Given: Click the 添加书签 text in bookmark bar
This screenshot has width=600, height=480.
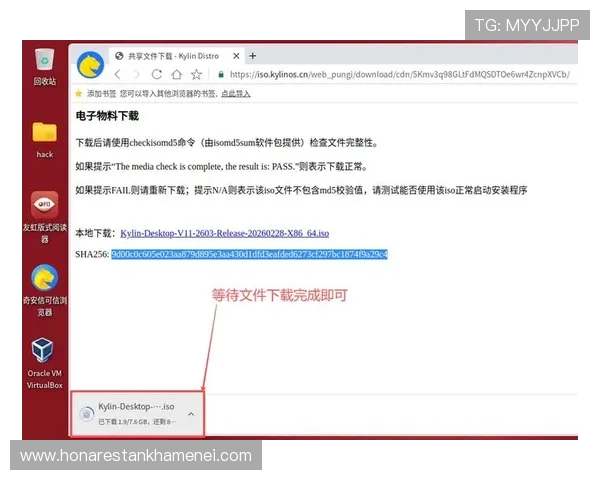Looking at the screenshot, I should tap(101, 94).
